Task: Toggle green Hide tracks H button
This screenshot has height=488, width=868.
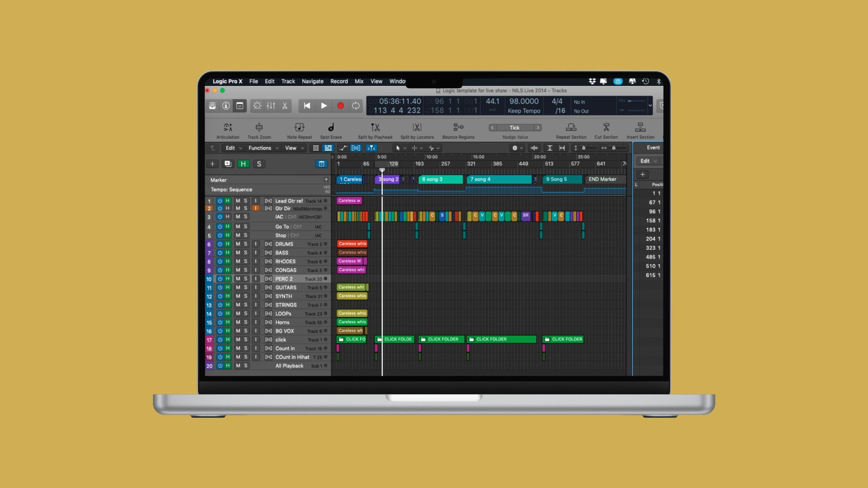Action: coord(243,164)
